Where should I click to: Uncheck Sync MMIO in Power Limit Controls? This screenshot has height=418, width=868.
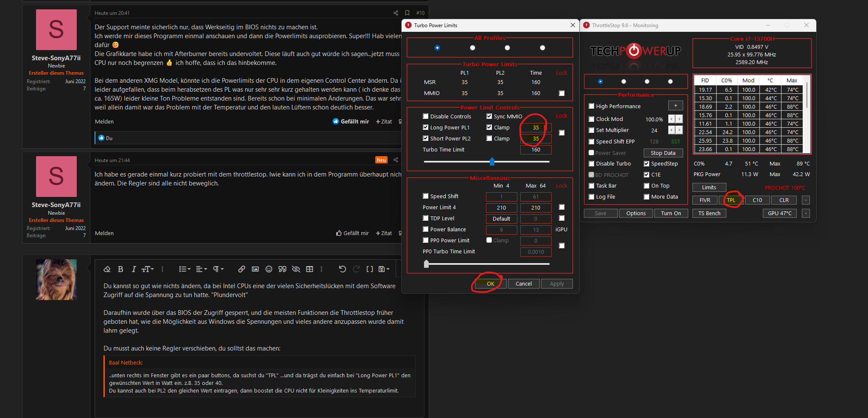pyautogui.click(x=489, y=116)
